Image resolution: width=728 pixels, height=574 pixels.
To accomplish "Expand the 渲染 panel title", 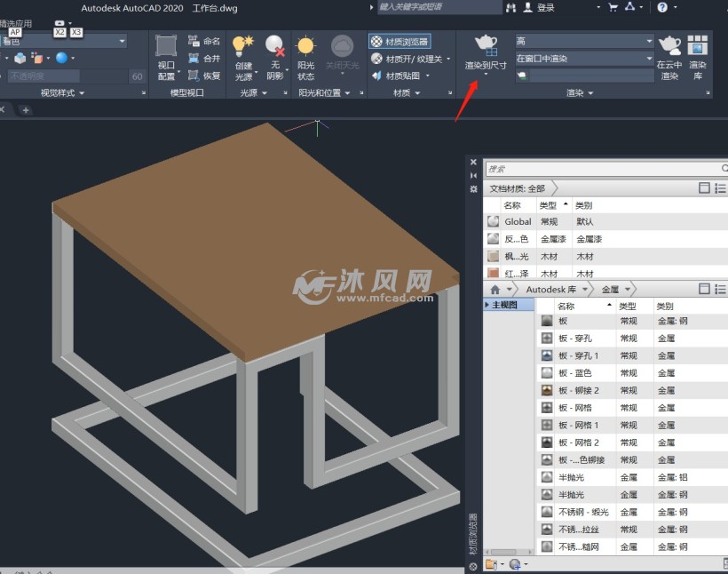I will point(580,93).
